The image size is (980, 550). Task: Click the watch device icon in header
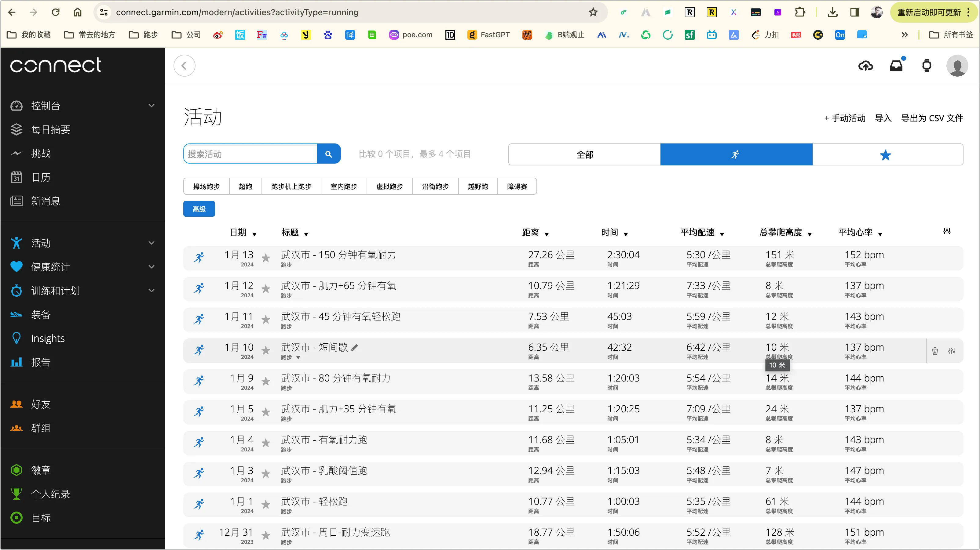click(x=927, y=66)
